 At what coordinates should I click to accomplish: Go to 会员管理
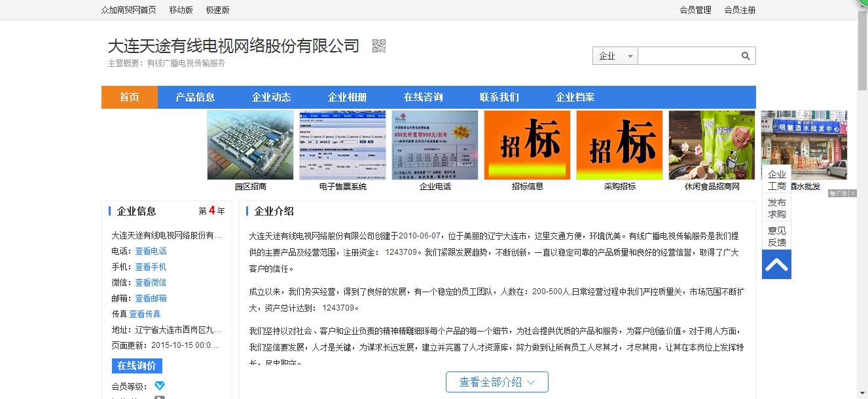click(695, 10)
